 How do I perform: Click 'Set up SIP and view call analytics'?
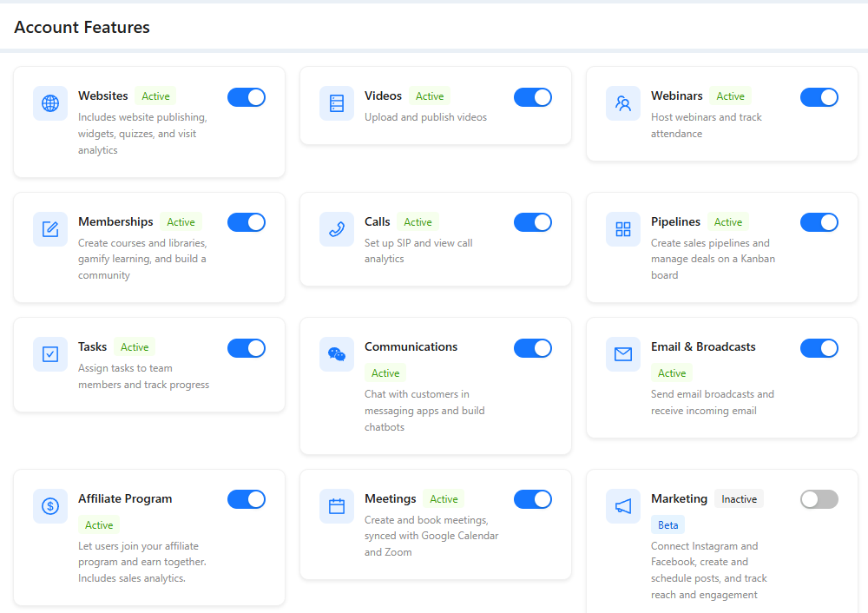418,251
